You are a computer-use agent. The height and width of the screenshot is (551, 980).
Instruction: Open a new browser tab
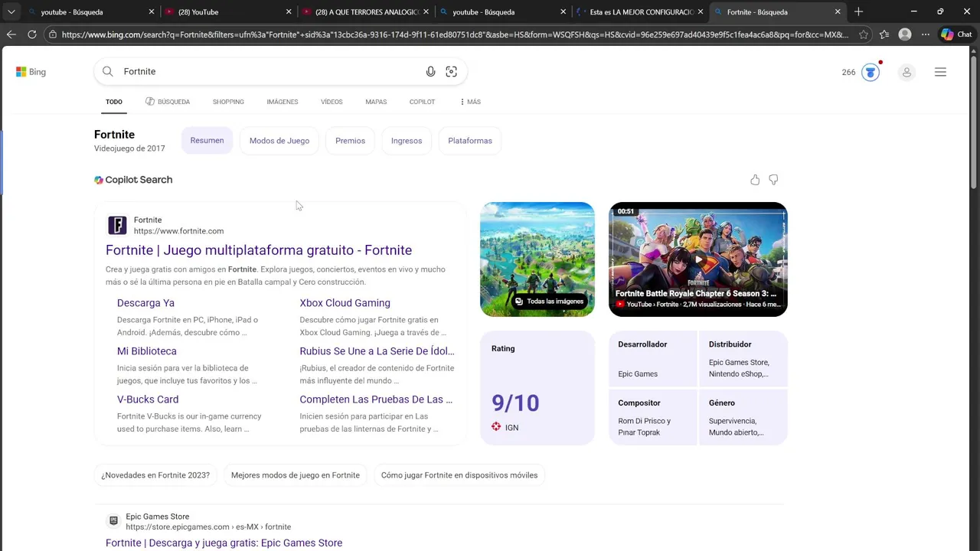point(858,11)
